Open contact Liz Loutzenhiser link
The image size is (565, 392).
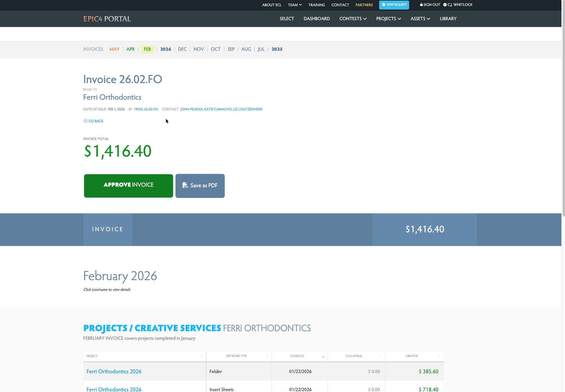point(248,109)
